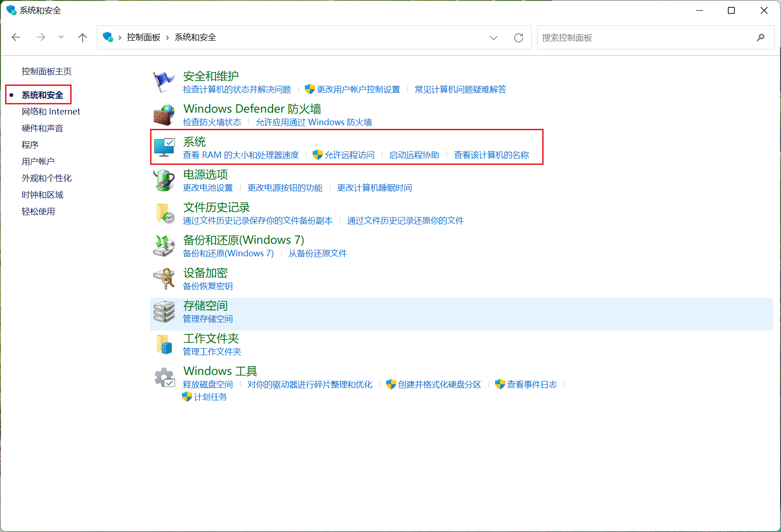
Task: Open the 设备加密 keys icon
Action: [x=163, y=279]
